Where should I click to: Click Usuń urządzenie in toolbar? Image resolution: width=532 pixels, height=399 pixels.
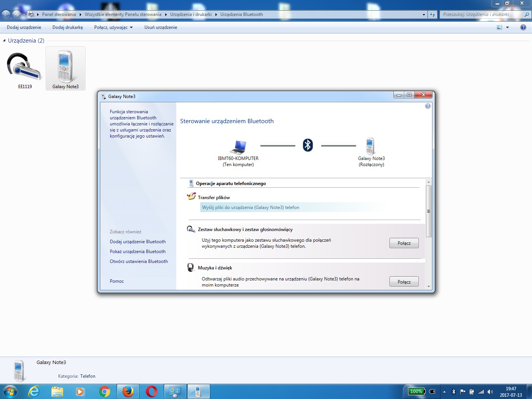click(x=161, y=27)
